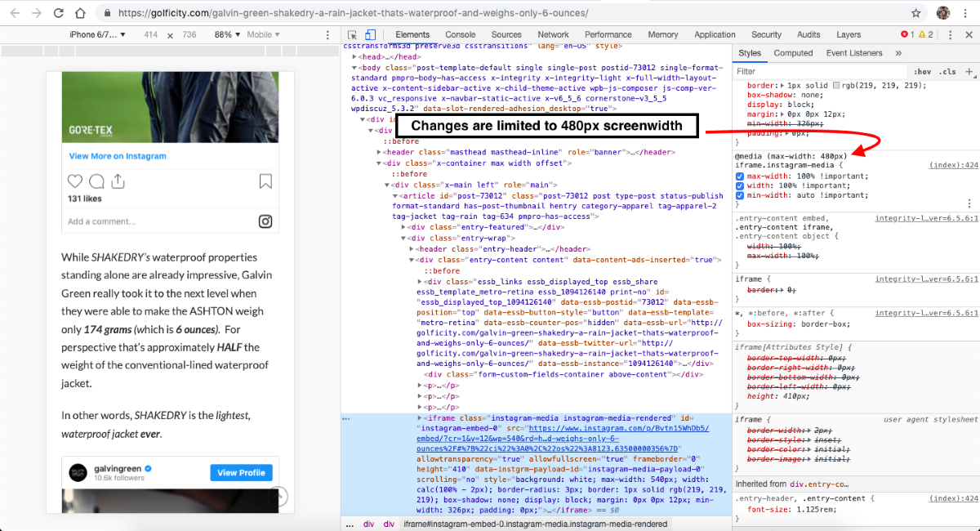
Task: Click the Instagram heart like icon
Action: (x=75, y=181)
